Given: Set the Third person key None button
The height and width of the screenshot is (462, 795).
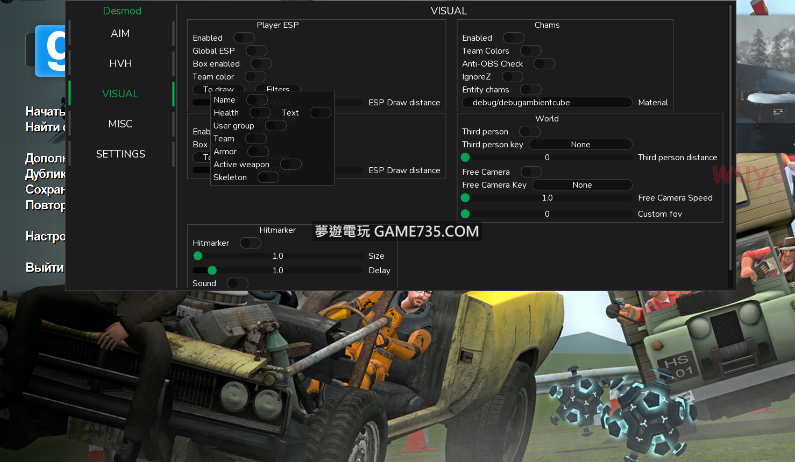Looking at the screenshot, I should click(581, 145).
